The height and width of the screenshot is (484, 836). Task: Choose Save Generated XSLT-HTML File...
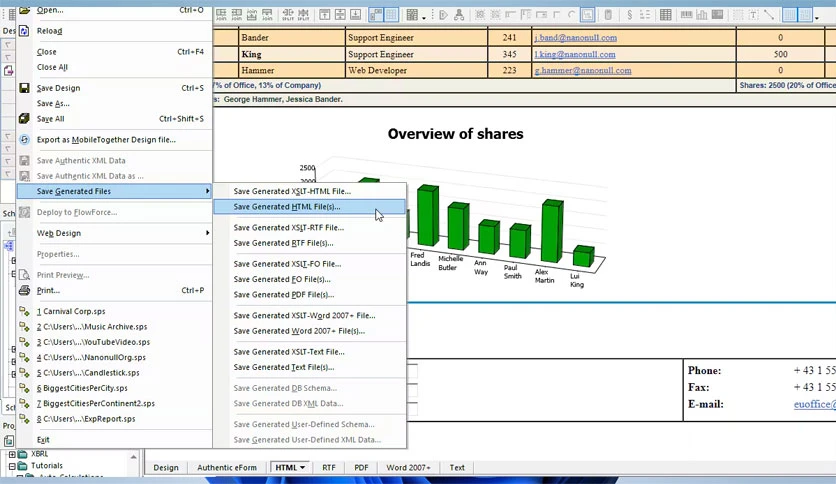[309, 191]
